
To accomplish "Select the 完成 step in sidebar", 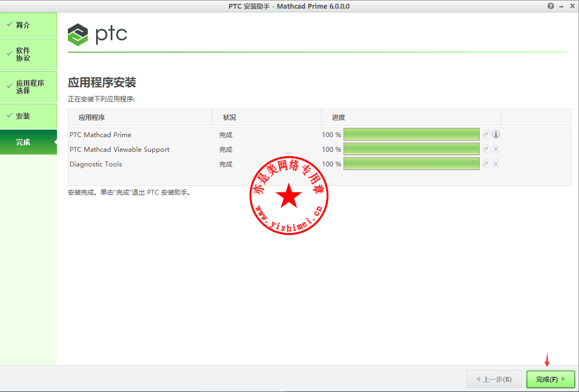I will [x=28, y=142].
